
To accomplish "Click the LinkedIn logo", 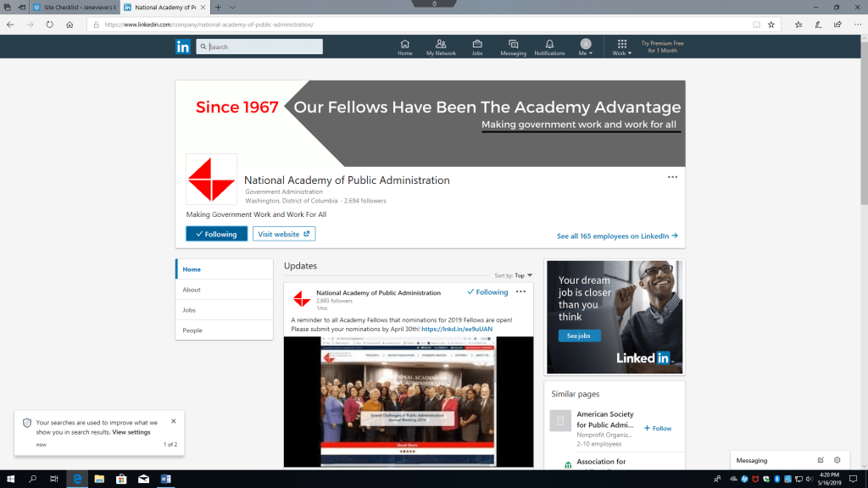I will pos(183,47).
